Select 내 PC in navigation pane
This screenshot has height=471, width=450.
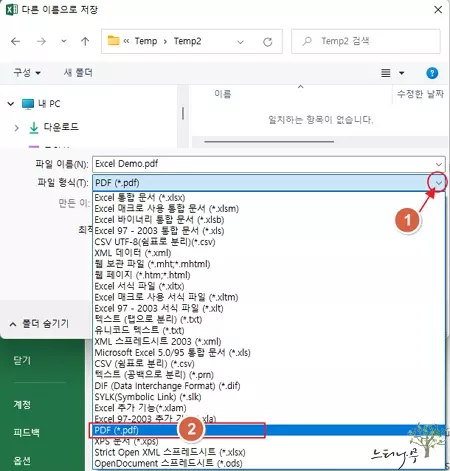[41, 104]
